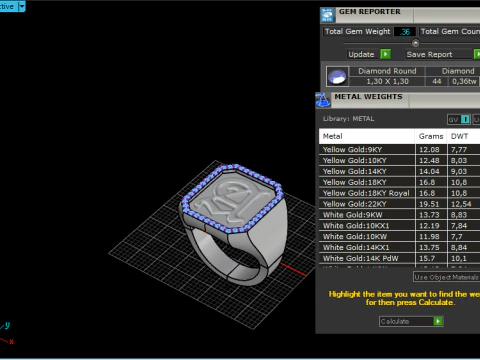Select the Yellow Gold:10KY row
This screenshot has height=360, width=480.
click(399, 160)
